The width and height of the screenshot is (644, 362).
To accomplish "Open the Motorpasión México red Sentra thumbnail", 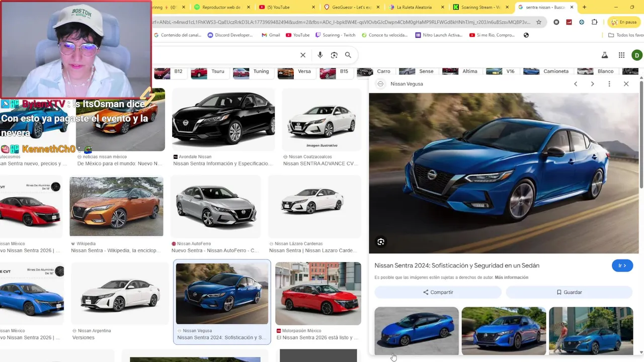I will 318,294.
